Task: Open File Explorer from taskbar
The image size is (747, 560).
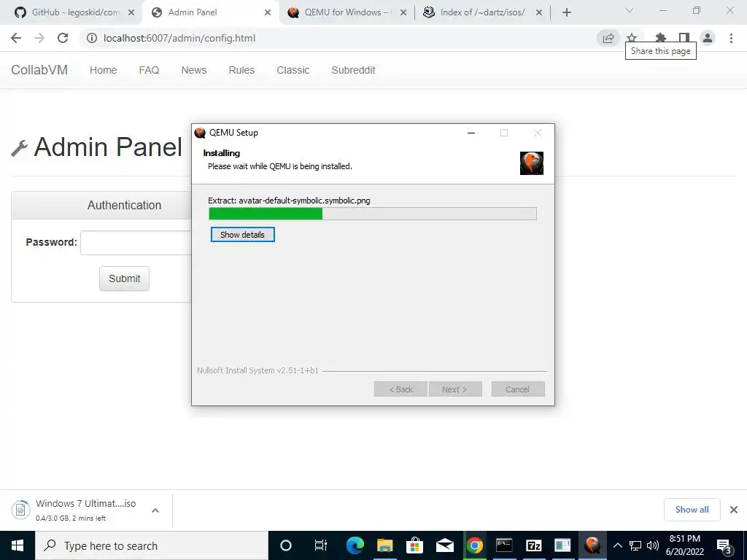Action: pyautogui.click(x=385, y=545)
